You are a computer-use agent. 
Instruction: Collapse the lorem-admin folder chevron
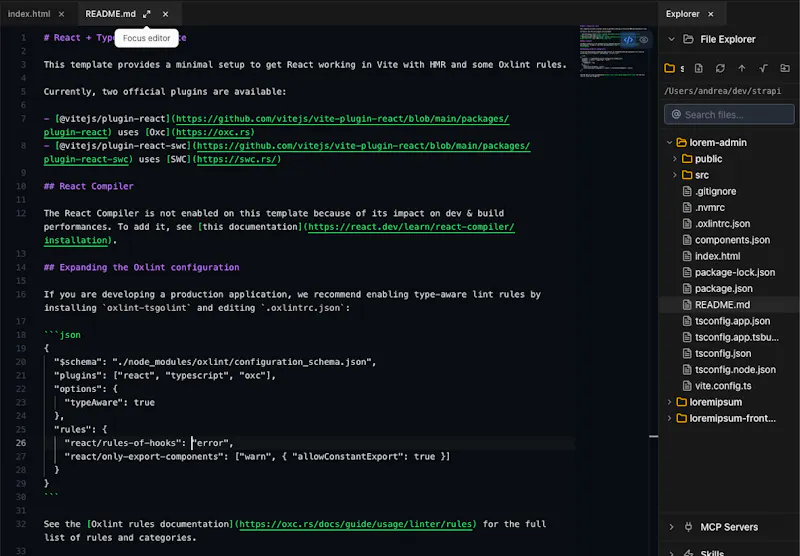click(x=669, y=143)
